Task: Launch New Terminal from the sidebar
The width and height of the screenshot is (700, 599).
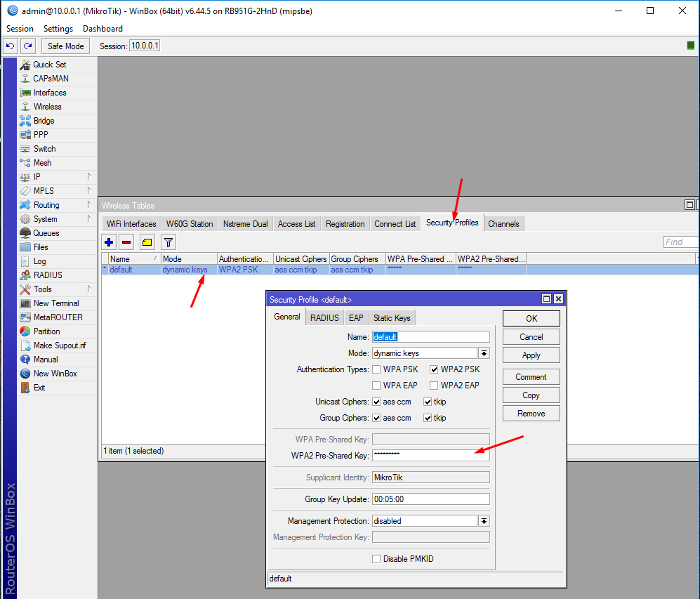Action: (57, 303)
